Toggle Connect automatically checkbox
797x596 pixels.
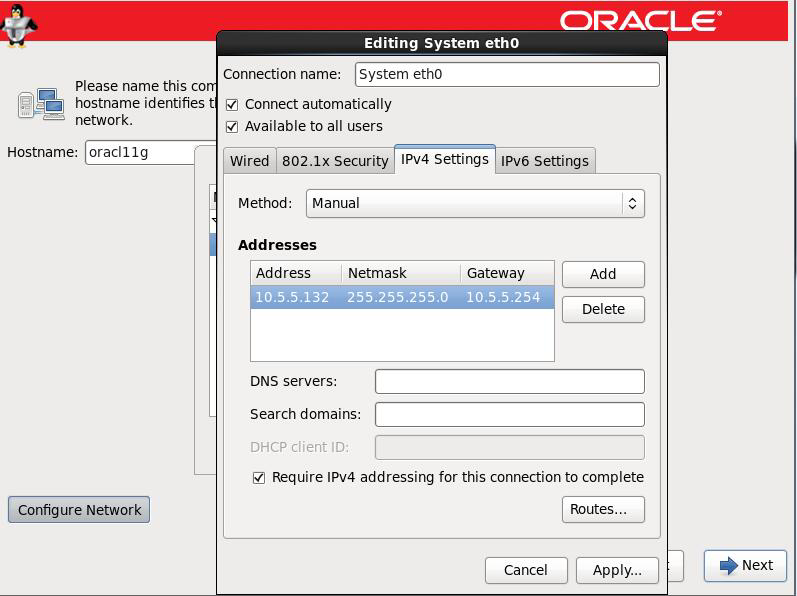232,105
